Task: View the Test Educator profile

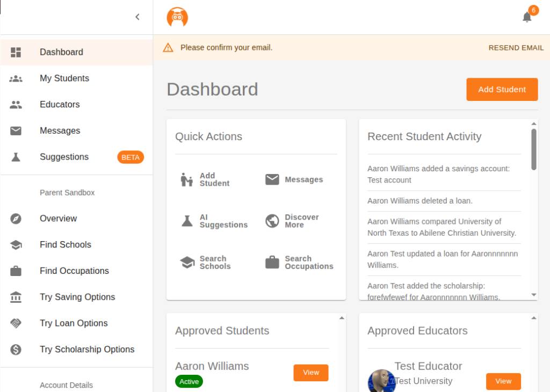Action: pyautogui.click(x=503, y=381)
